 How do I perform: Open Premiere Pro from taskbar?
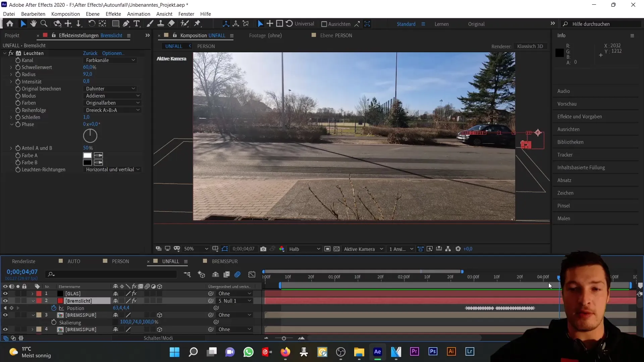coord(414,352)
